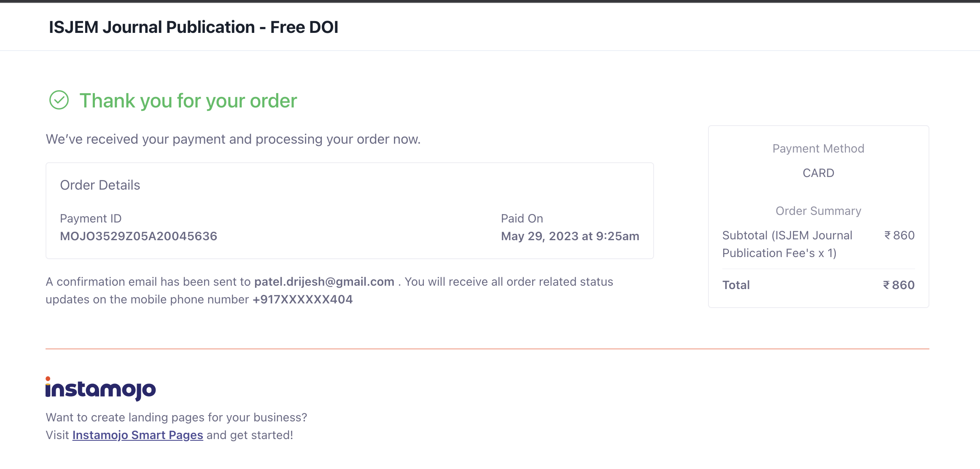The image size is (980, 469).
Task: Click the confirmation email patel.drijesh@gmail.com
Action: click(x=324, y=281)
